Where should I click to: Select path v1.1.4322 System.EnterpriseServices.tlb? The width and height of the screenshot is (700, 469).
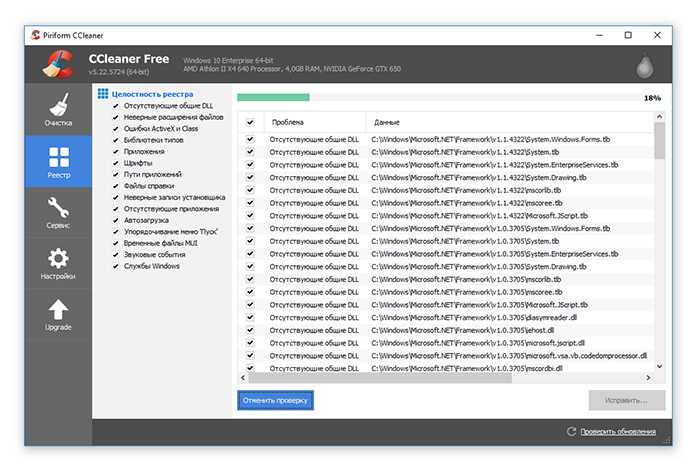point(495,165)
